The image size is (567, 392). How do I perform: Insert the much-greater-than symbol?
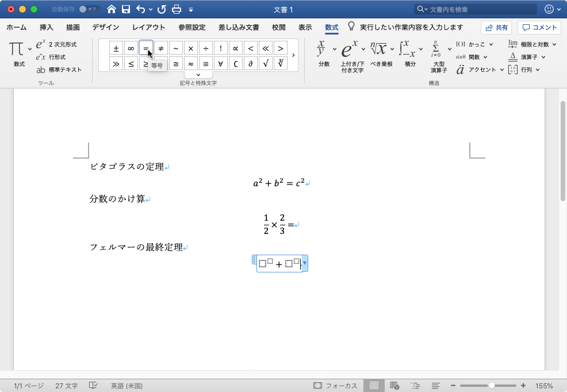(116, 64)
